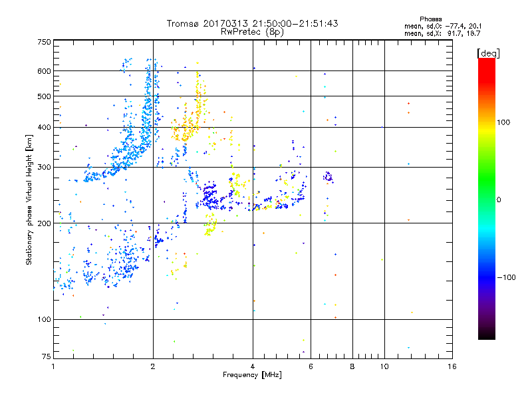532x399 pixels.
Task: Click the colorbar tick label "100" beside yellow
Action: pos(503,122)
